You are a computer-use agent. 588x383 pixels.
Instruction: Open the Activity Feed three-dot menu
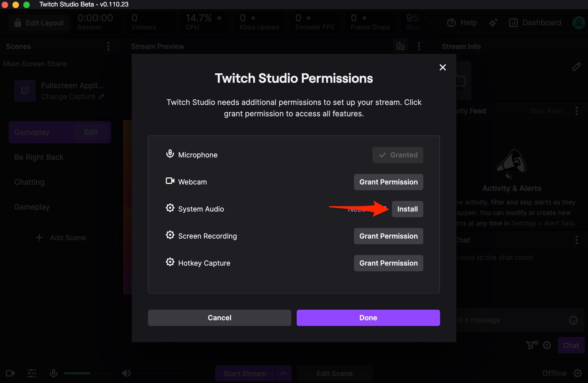576,111
